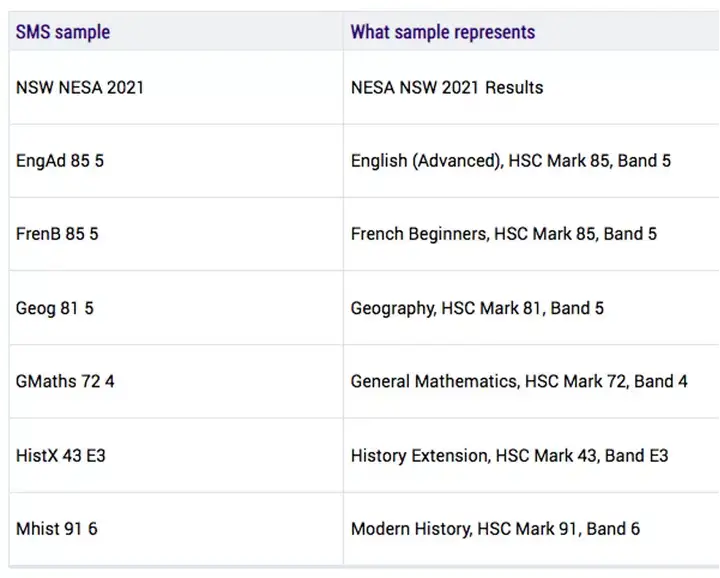Click the History Extension description text
Image resolution: width=720 pixels, height=578 pixels.
click(509, 455)
